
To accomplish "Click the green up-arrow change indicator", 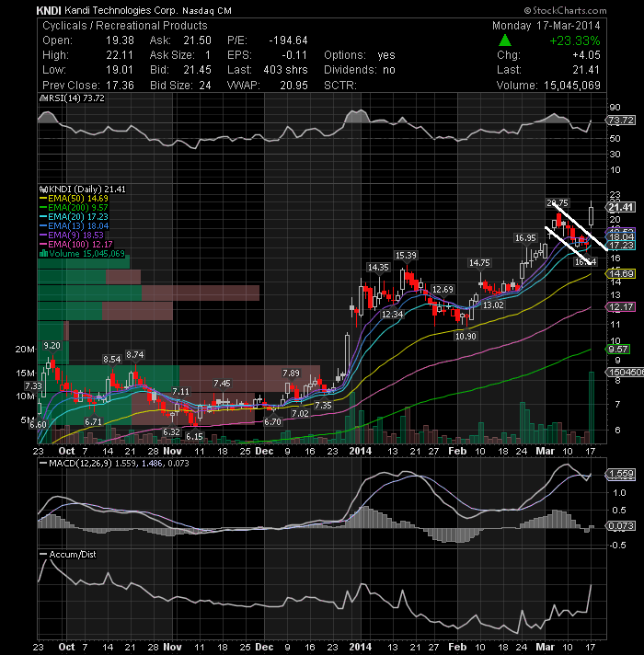I will 505,40.
